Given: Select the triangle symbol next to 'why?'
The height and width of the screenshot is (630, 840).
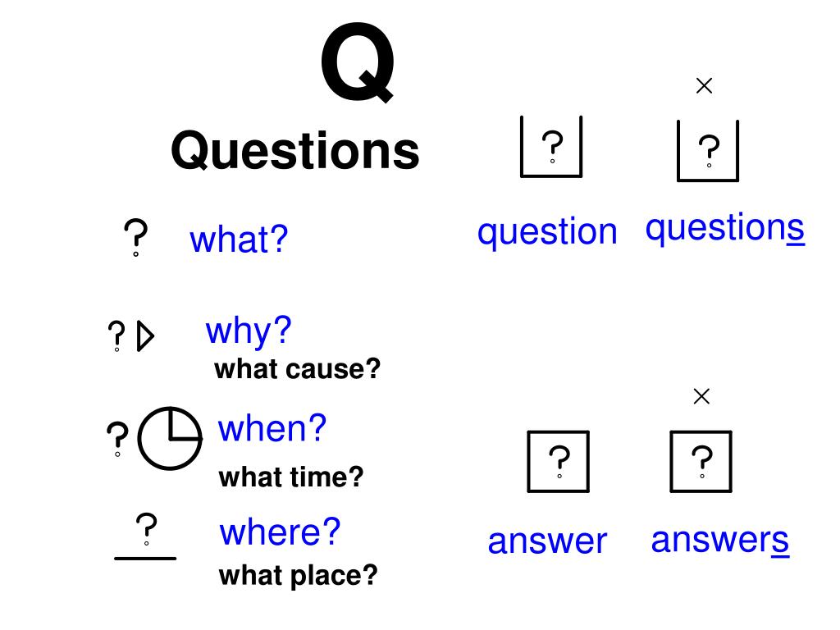Looking at the screenshot, I should 145,336.
